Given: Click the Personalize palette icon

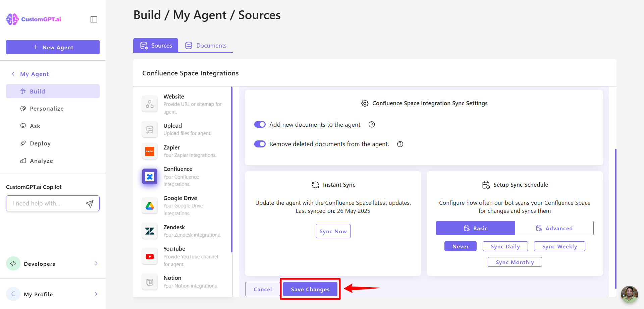Looking at the screenshot, I should pyautogui.click(x=23, y=109).
